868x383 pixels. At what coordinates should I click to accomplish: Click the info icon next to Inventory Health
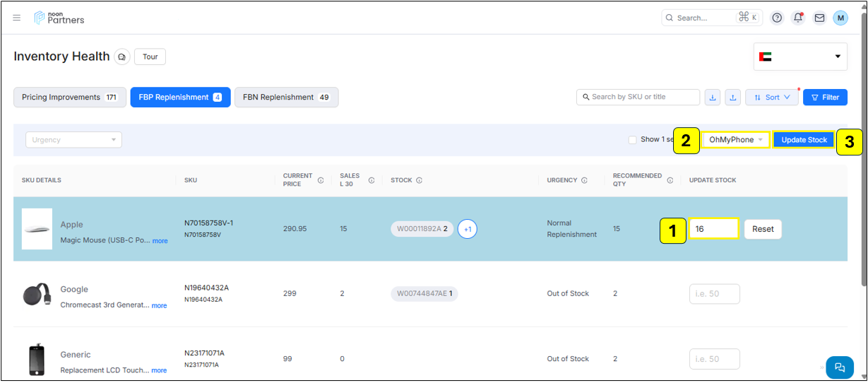pyautogui.click(x=121, y=57)
